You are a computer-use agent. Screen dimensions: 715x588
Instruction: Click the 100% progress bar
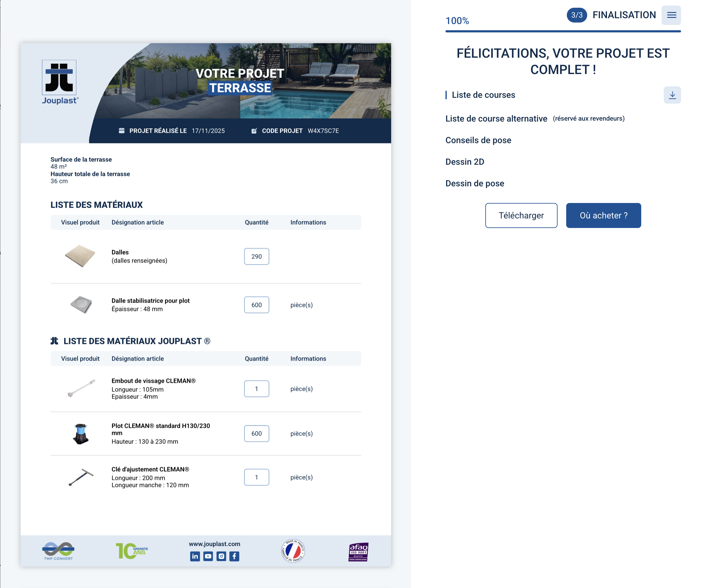click(562, 31)
